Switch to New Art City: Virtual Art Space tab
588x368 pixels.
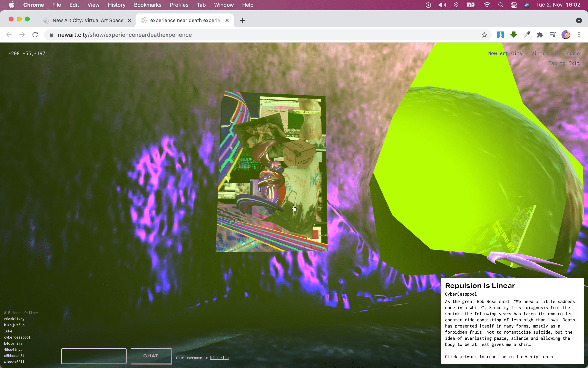point(88,20)
